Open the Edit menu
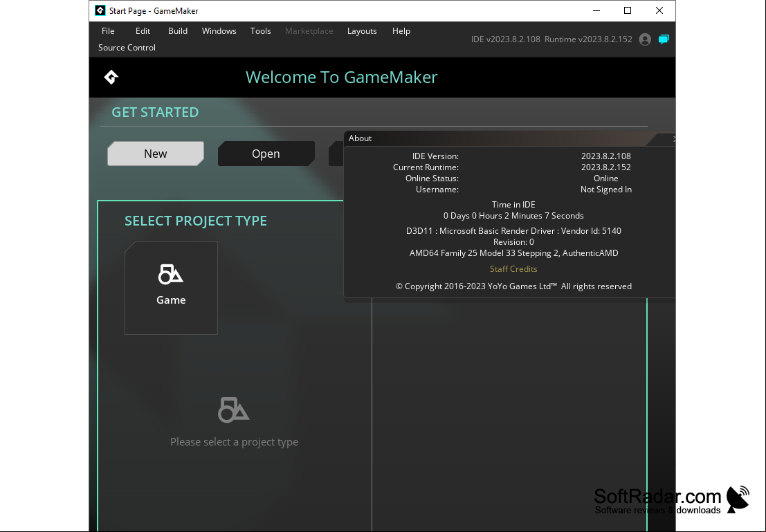This screenshot has width=766, height=532. 143,30
